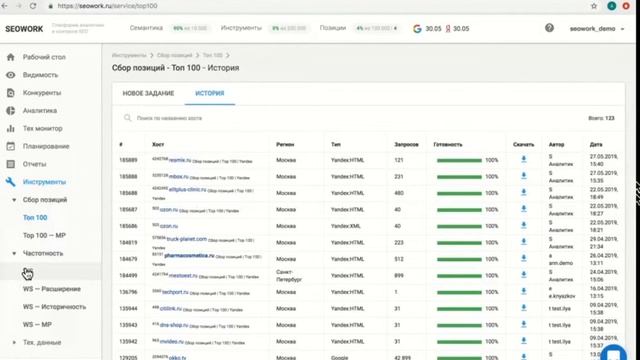Click the Запросов column header
Viewport: 640px width, 360px height.
(406, 144)
